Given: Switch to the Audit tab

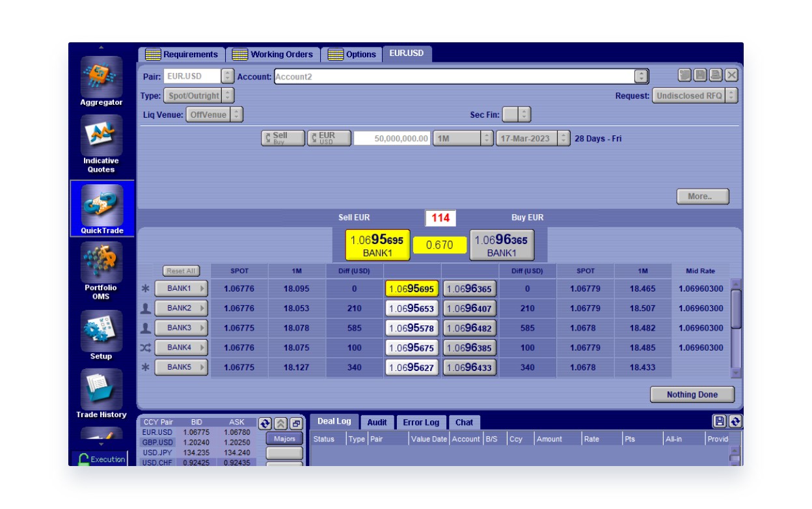Looking at the screenshot, I should [x=377, y=422].
